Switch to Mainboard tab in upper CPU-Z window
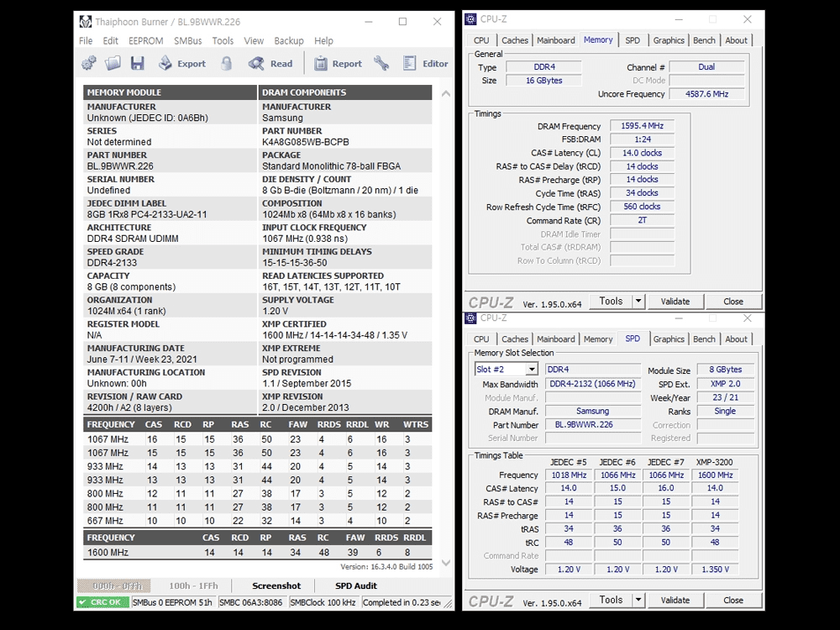 (x=555, y=40)
